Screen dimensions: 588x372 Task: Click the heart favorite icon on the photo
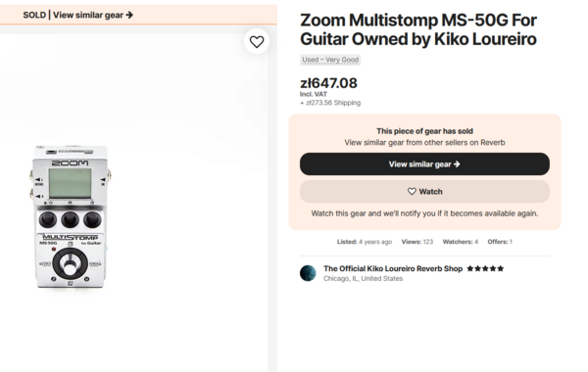257,41
